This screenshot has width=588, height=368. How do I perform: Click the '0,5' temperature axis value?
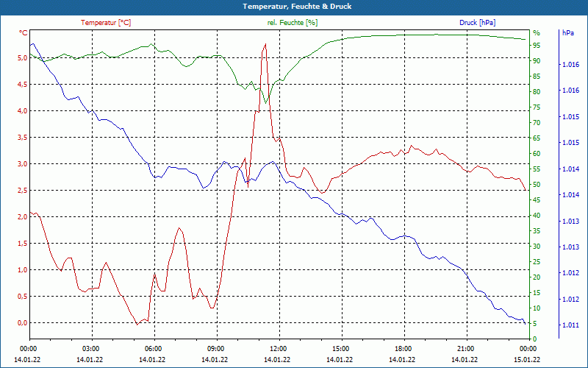23,297
